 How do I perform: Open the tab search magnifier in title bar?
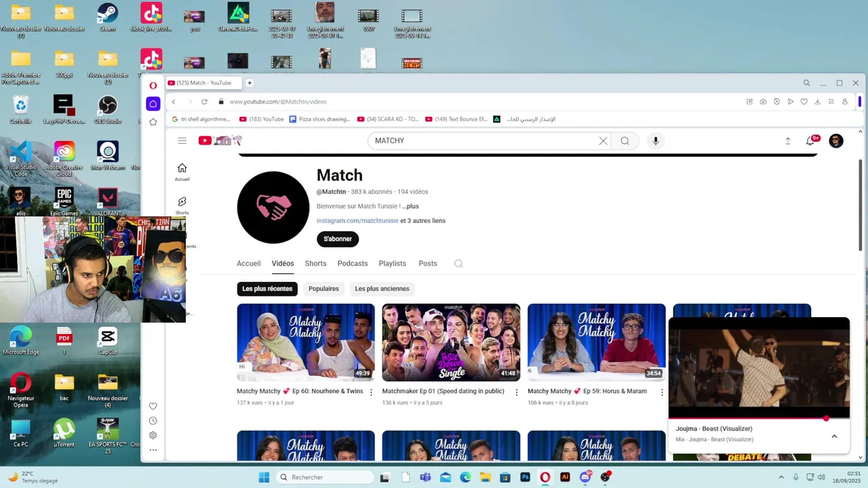pyautogui.click(x=806, y=83)
